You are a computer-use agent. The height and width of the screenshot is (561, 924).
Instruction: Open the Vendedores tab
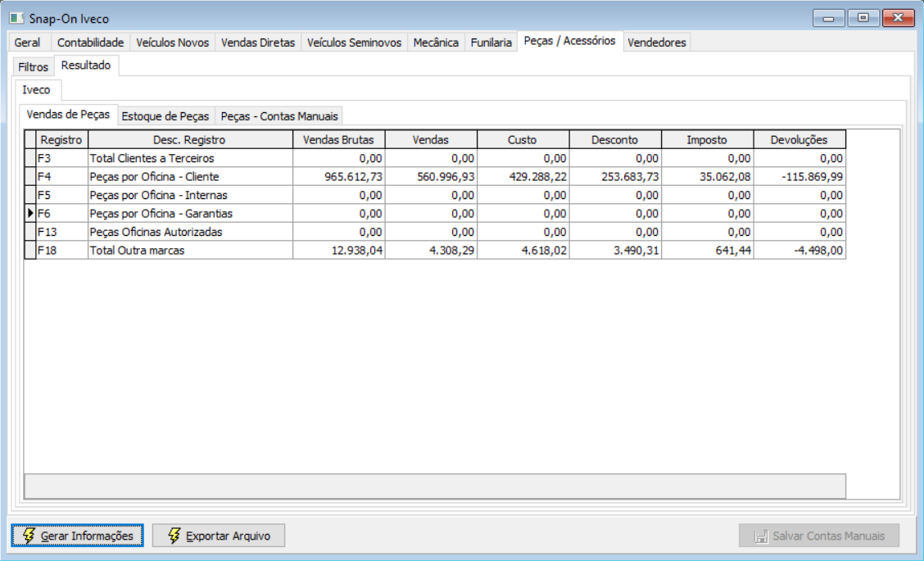pyautogui.click(x=656, y=43)
